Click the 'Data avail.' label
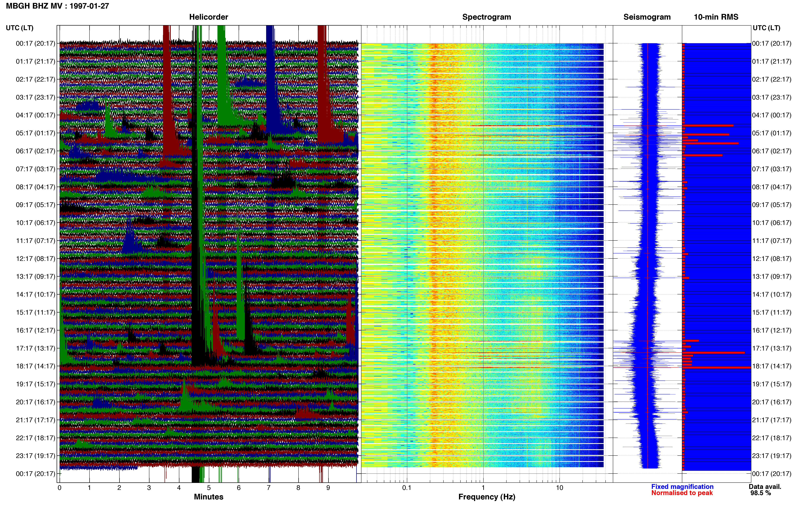This screenshot has height=508, width=812. [x=765, y=486]
